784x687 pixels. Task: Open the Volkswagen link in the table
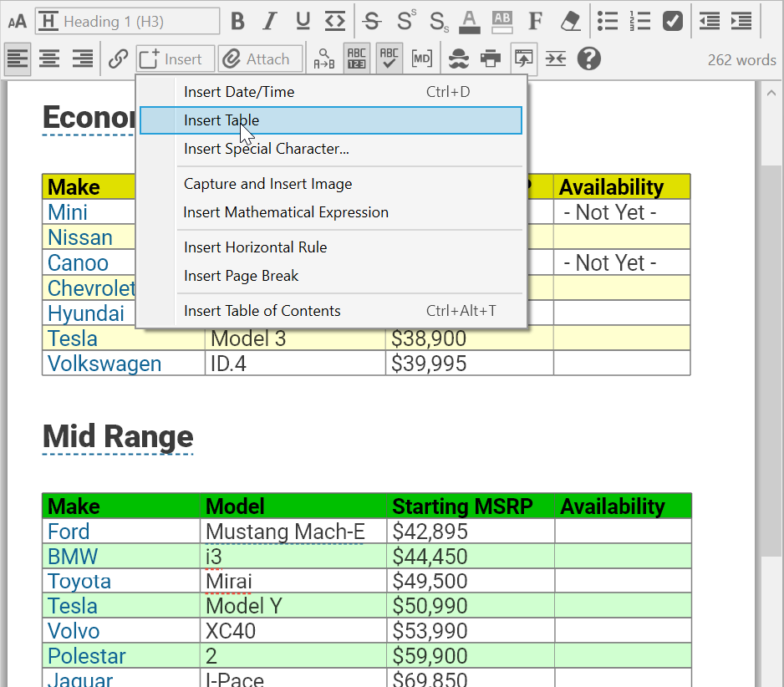tap(104, 364)
